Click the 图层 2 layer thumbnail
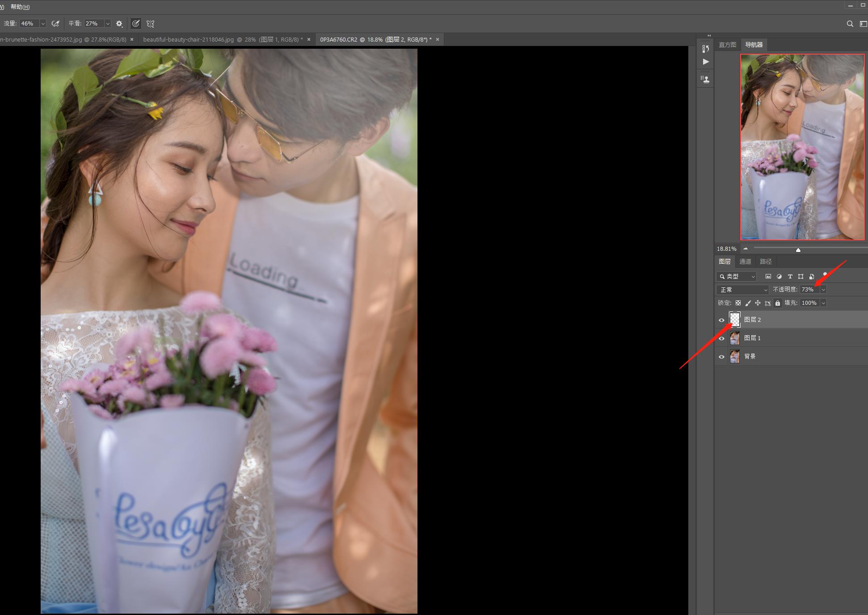This screenshot has height=615, width=868. point(735,320)
